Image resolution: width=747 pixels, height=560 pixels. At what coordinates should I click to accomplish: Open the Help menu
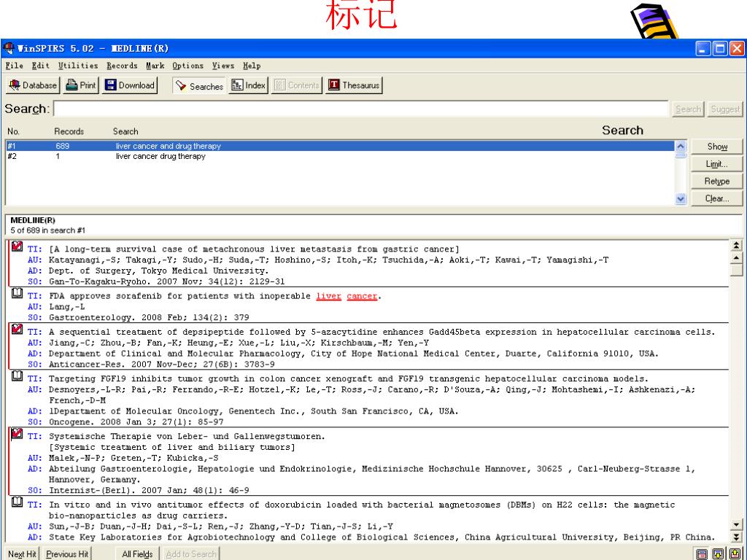point(252,66)
